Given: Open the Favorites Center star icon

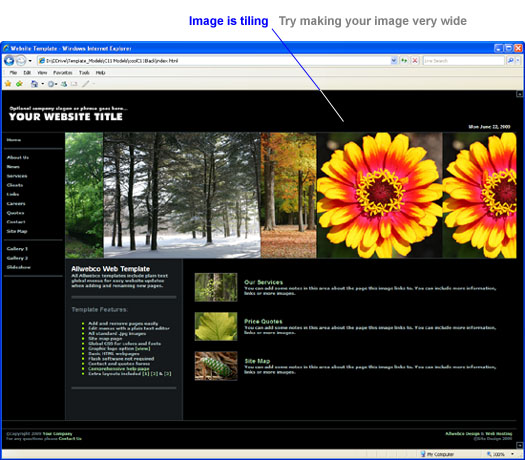Looking at the screenshot, I should point(8,84).
